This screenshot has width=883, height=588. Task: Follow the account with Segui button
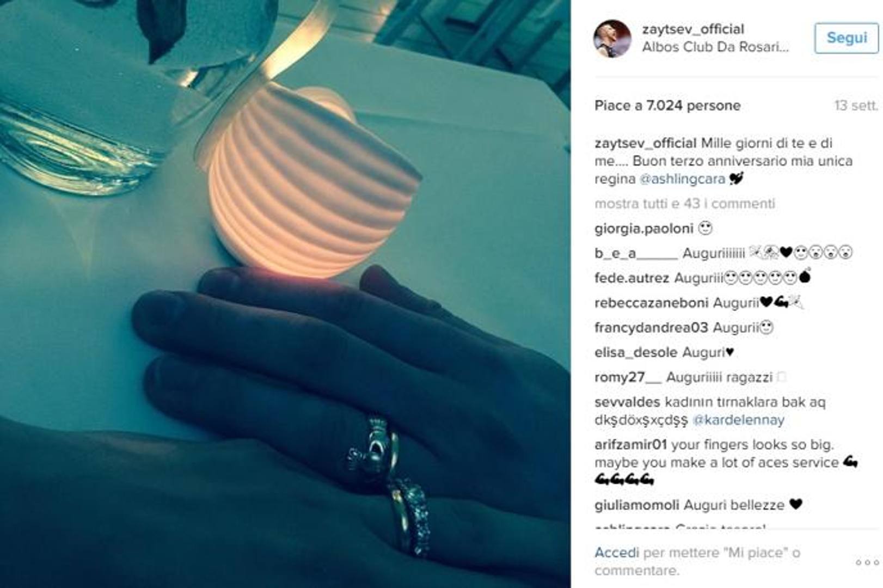(x=847, y=38)
